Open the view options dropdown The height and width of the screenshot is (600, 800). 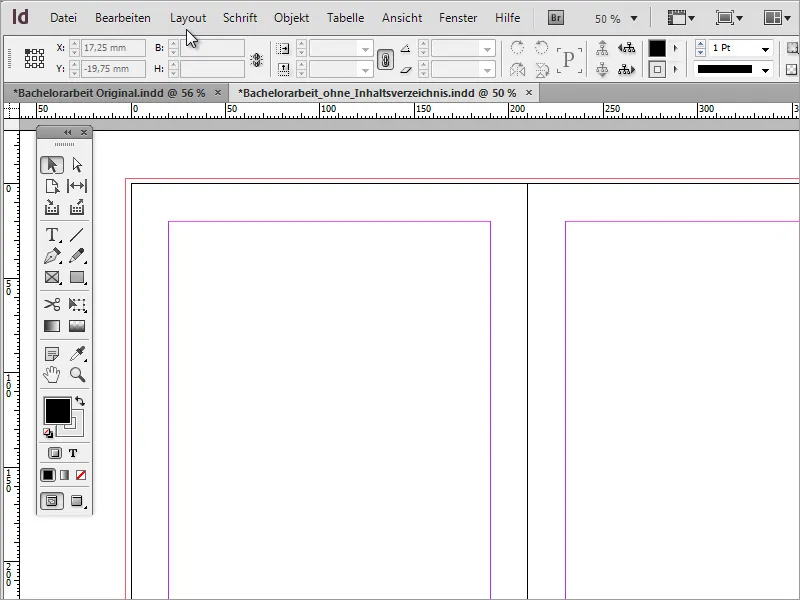click(681, 18)
